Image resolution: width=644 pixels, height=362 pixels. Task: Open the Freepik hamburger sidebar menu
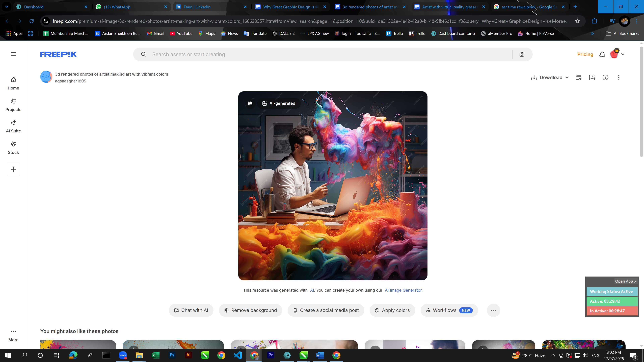pos(13,54)
